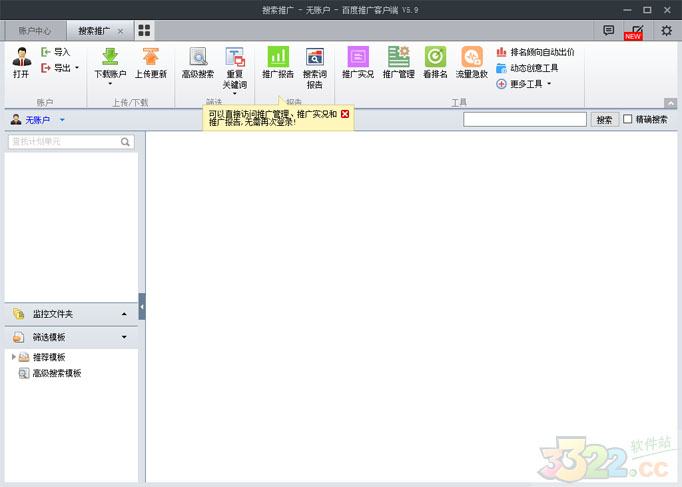Click the 导入 import icon
682x487 pixels.
point(46,52)
